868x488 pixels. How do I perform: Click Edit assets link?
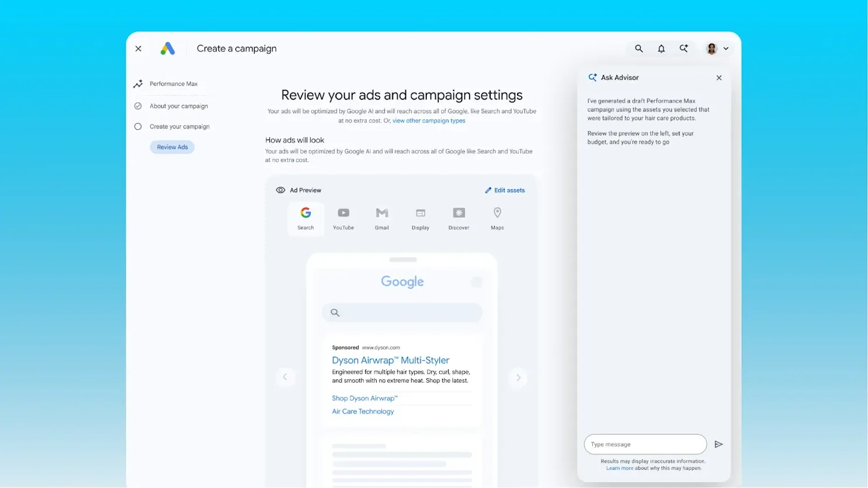pyautogui.click(x=505, y=190)
